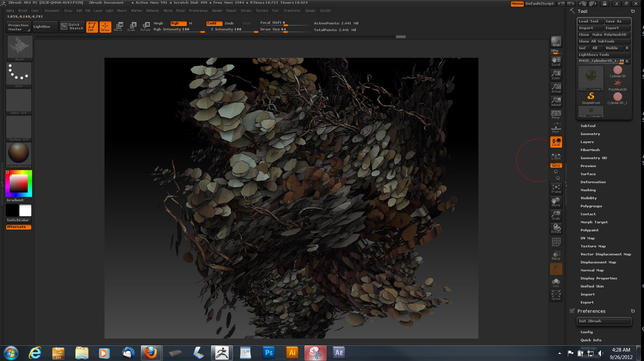The height and width of the screenshot is (361, 644).
Task: Open Firefox from the taskbar
Action: pyautogui.click(x=151, y=353)
